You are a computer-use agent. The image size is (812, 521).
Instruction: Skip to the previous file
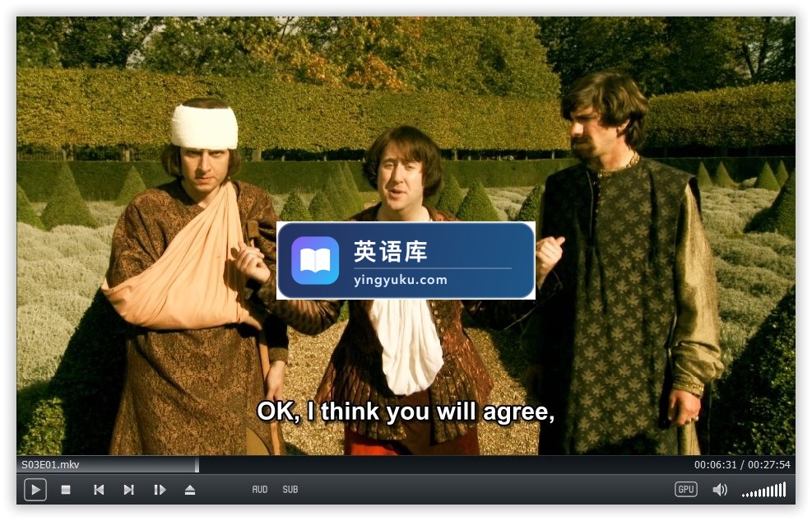[99, 490]
